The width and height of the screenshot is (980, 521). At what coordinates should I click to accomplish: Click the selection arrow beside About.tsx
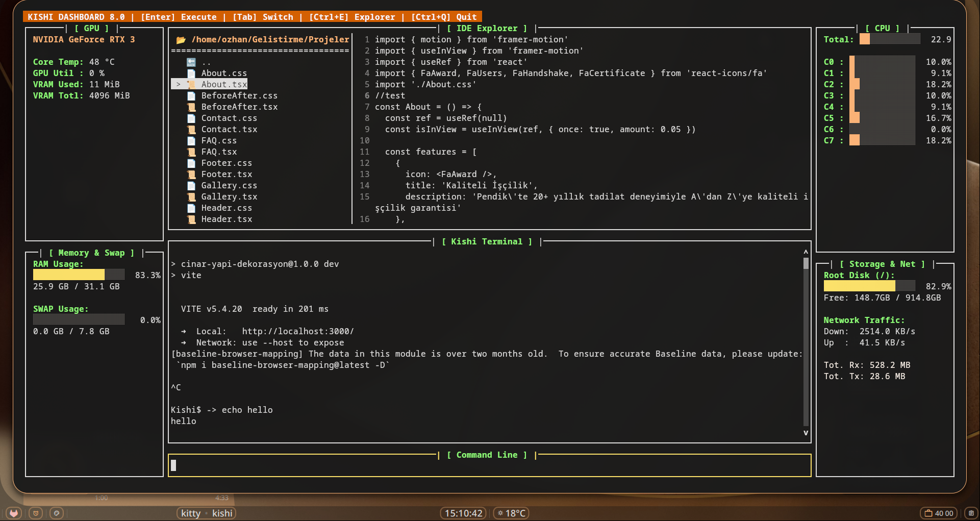(178, 85)
